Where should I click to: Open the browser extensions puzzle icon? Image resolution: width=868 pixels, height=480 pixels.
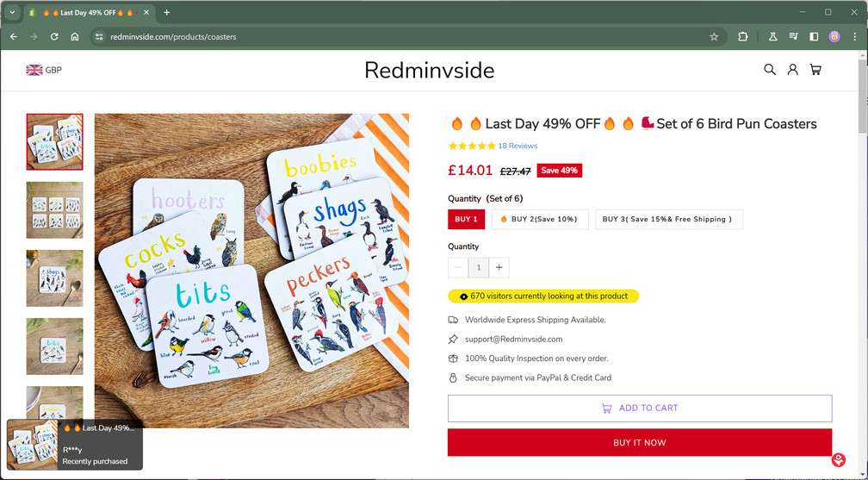tap(743, 37)
